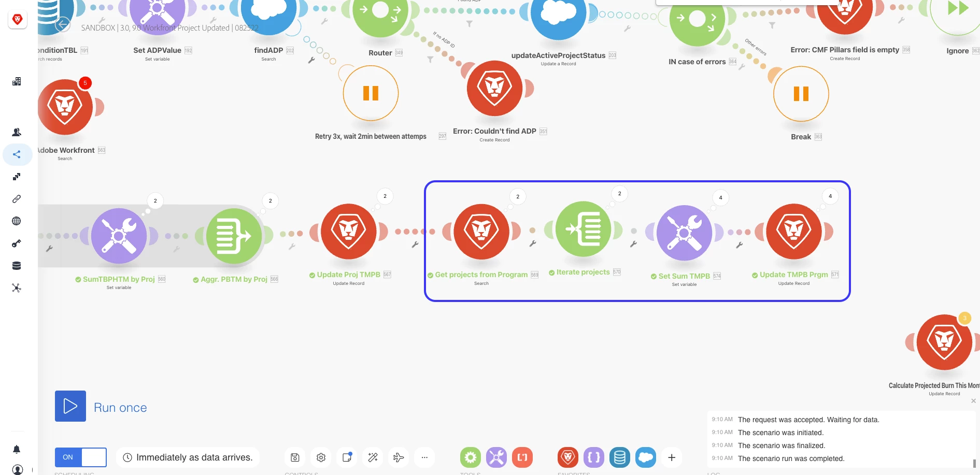Open the Update Proj TMPB module
The height and width of the screenshot is (475, 980).
click(x=349, y=232)
